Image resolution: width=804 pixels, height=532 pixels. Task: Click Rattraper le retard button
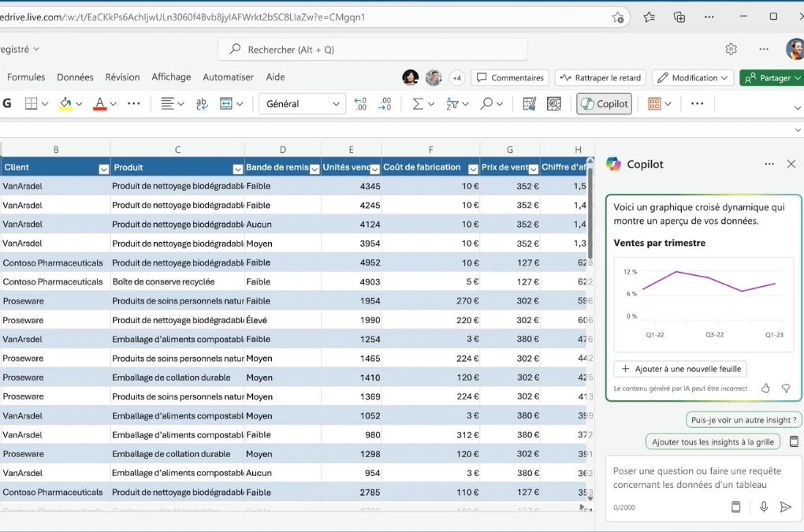(601, 78)
